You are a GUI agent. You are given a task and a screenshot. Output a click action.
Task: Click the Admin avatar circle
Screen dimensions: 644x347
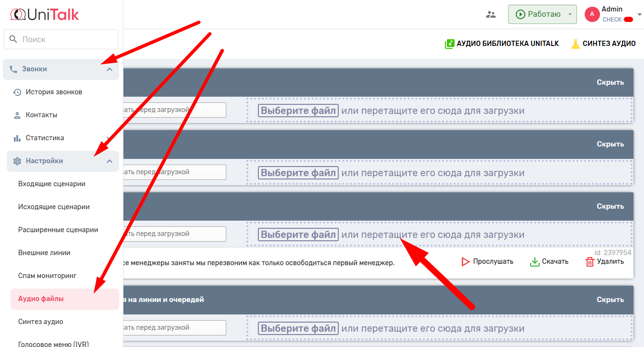tap(592, 14)
